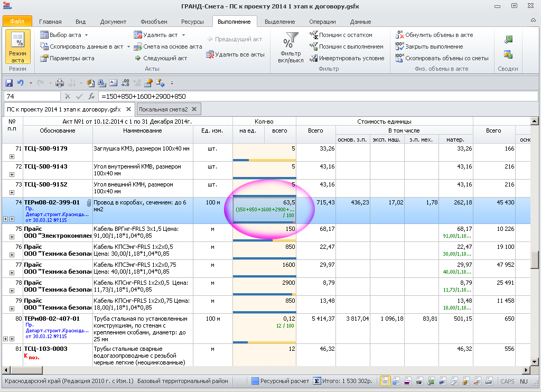Click the Удалить все акты icon

pyautogui.click(x=210, y=54)
